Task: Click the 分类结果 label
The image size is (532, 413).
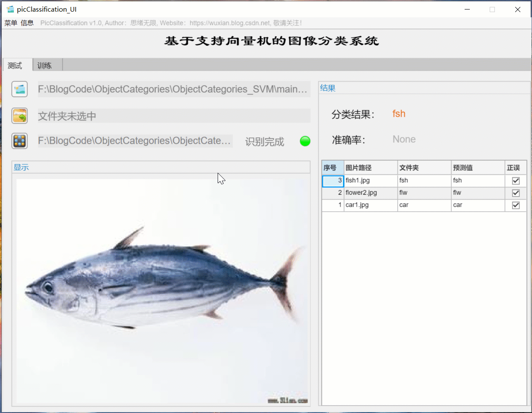Action: coord(353,114)
